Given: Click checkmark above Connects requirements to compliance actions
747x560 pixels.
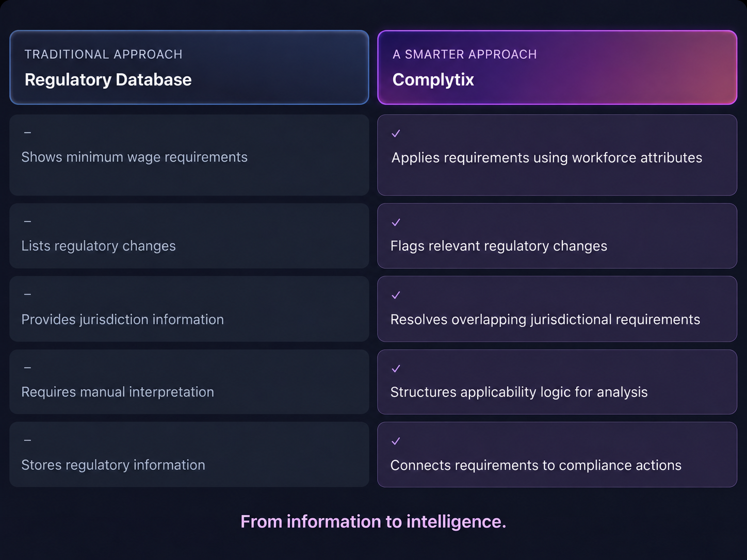Looking at the screenshot, I should [x=396, y=441].
